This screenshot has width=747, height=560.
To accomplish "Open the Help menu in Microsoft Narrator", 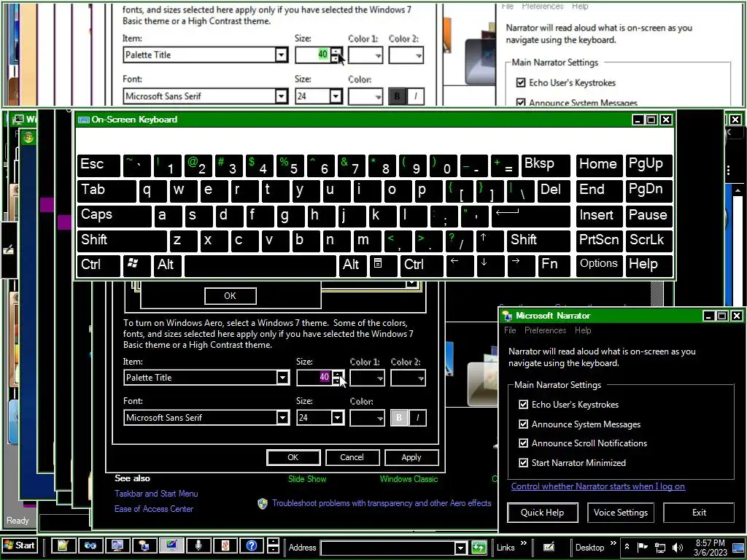I will point(583,330).
